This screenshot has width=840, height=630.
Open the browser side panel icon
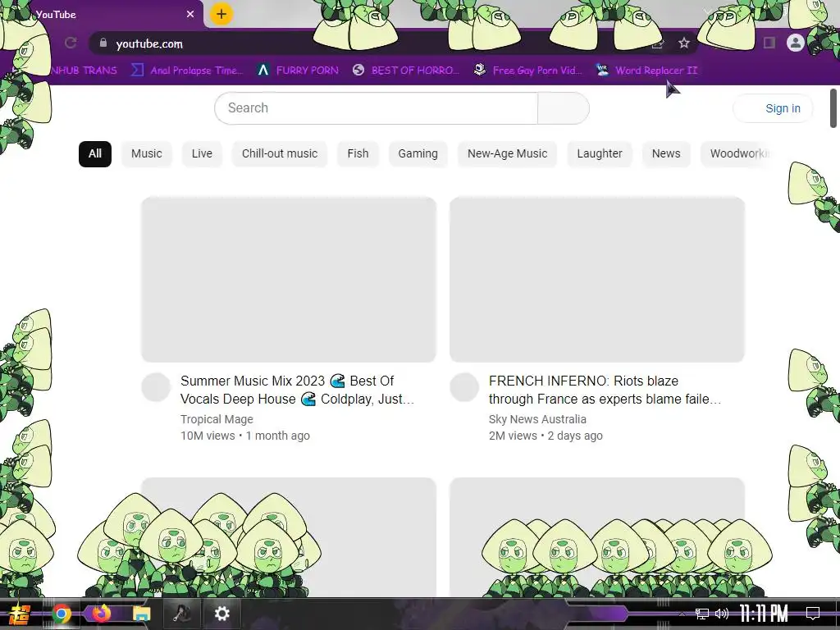769,43
